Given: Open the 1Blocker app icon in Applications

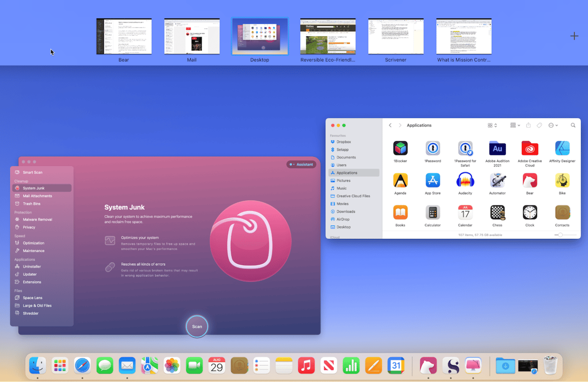Looking at the screenshot, I should click(x=400, y=148).
